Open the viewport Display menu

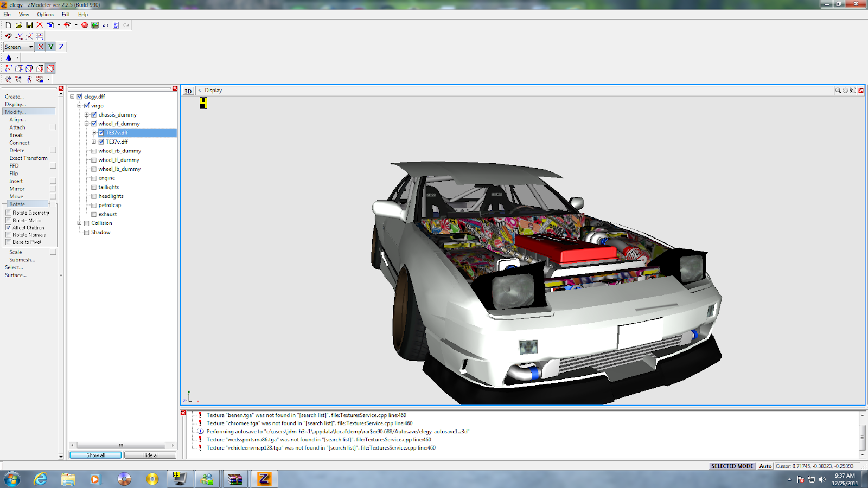[213, 91]
